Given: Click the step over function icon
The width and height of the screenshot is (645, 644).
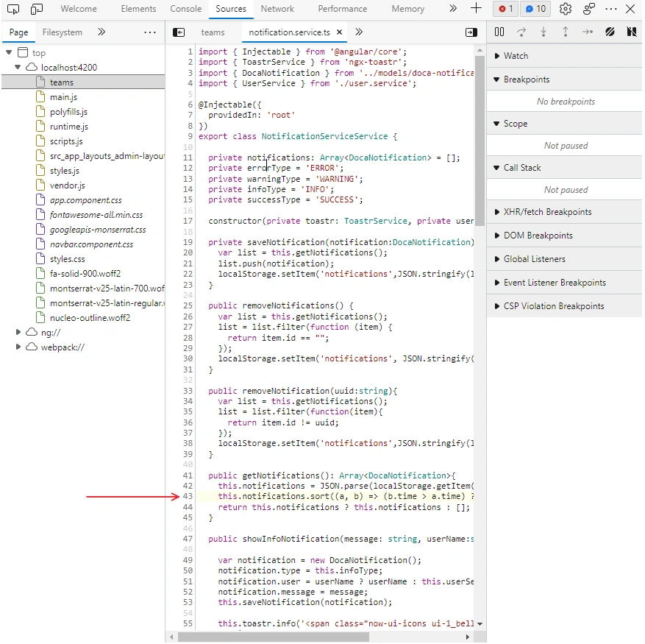Looking at the screenshot, I should point(521,32).
